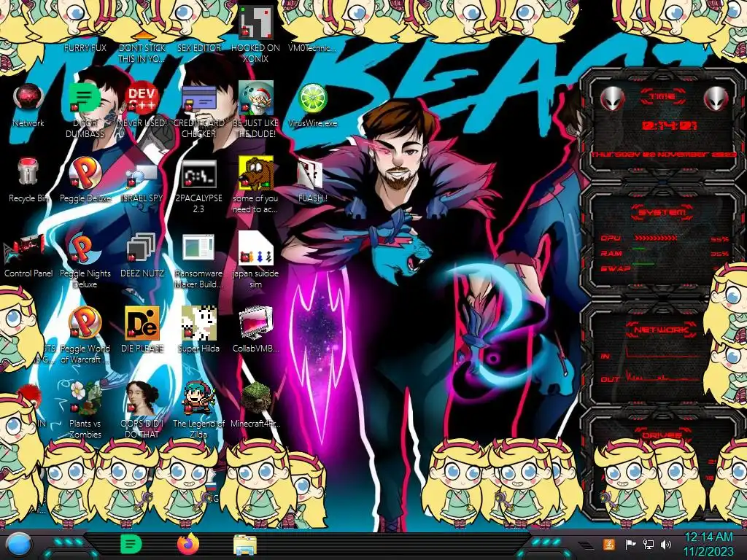The height and width of the screenshot is (560, 747).
Task: Open the volume speaker tray icon
Action: pyautogui.click(x=666, y=544)
